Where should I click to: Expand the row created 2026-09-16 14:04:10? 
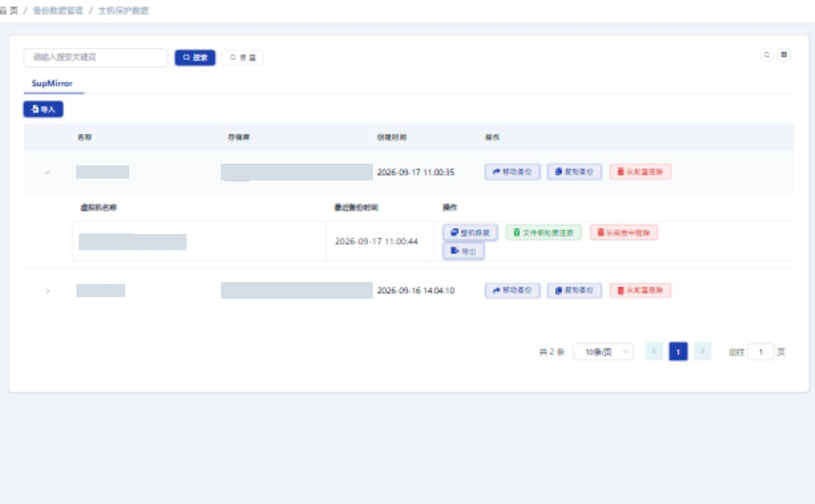click(48, 291)
